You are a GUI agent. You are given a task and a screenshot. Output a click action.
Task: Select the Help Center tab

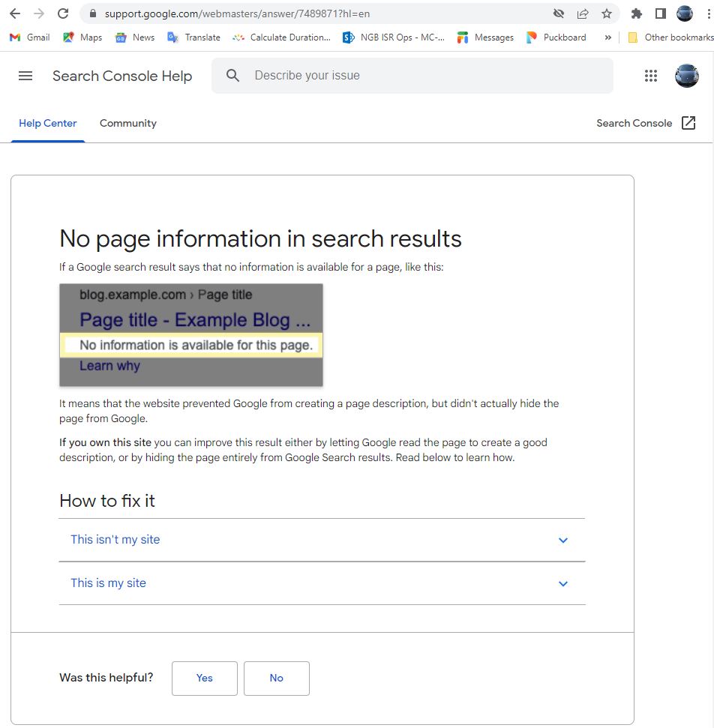coord(48,124)
